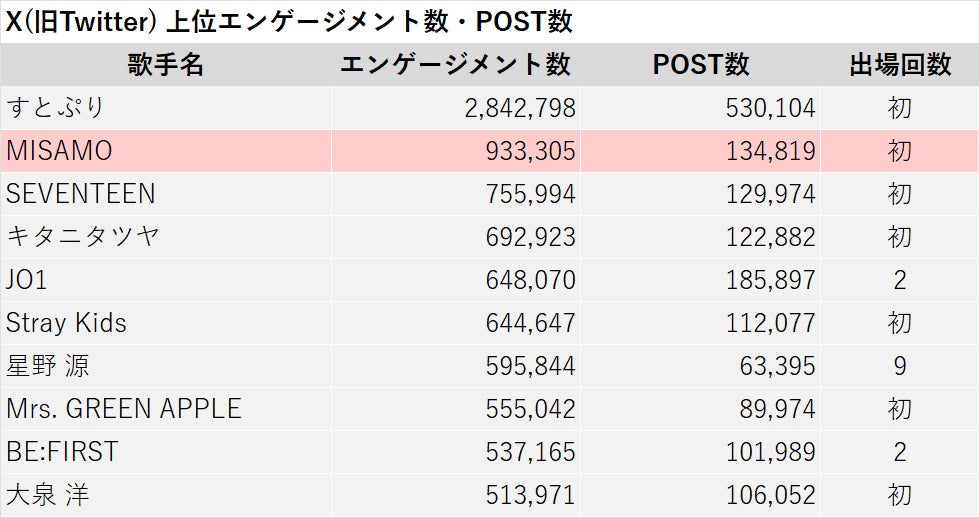Click the 63,395 POST count cell
The width and height of the screenshot is (979, 517).
click(778, 366)
